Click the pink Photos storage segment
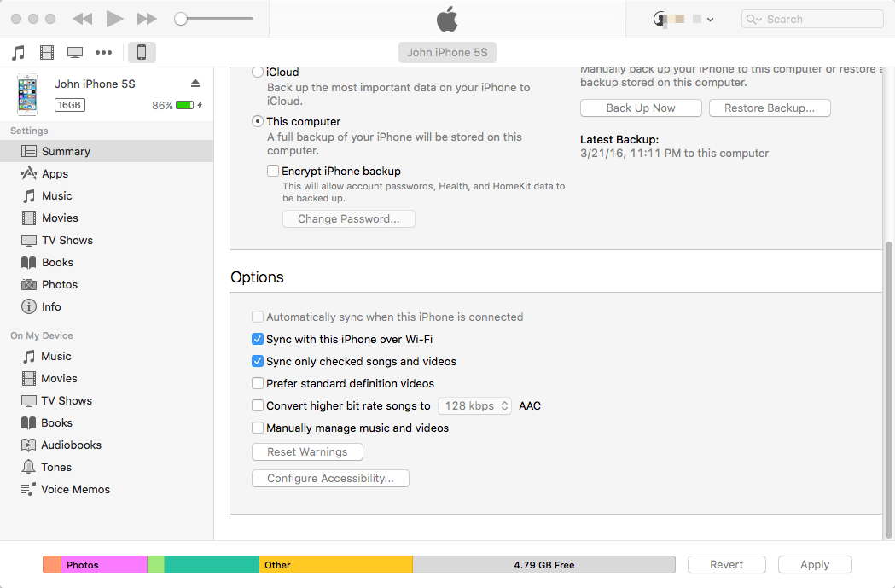Image resolution: width=895 pixels, height=588 pixels. click(104, 565)
